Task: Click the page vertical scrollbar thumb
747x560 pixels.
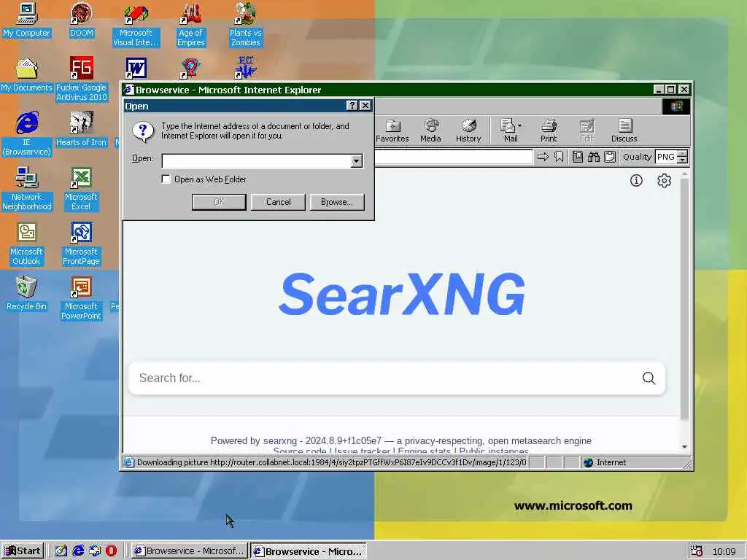Action: [x=684, y=300]
